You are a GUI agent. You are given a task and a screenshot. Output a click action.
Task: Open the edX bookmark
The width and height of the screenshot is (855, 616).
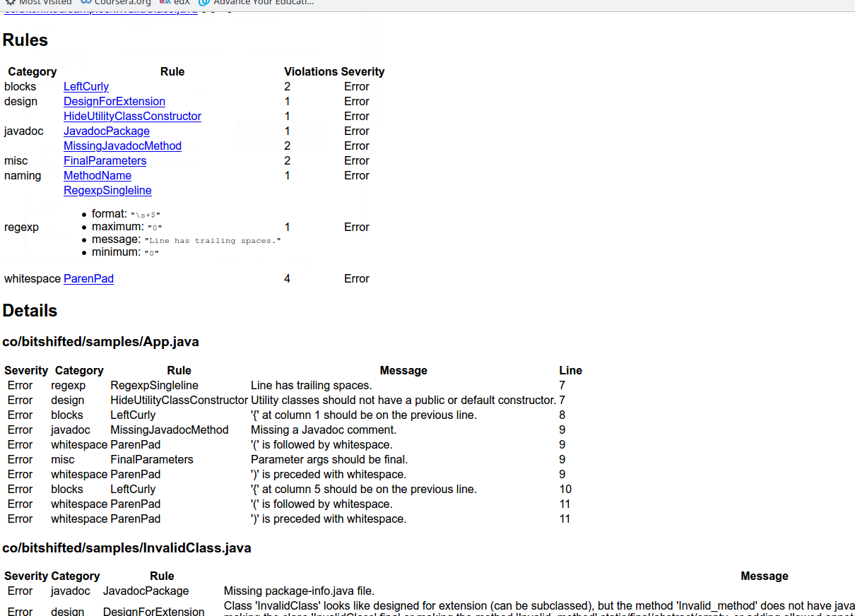[x=175, y=3]
